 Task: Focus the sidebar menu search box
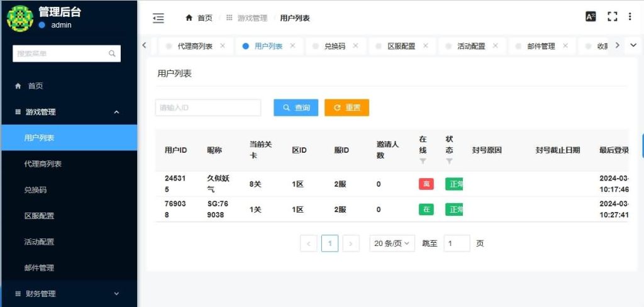[x=67, y=53]
